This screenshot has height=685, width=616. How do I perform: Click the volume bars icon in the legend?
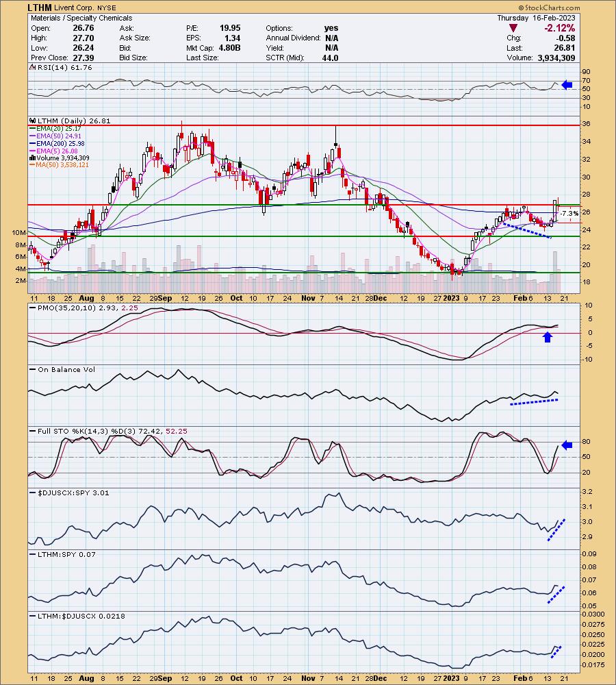pyautogui.click(x=33, y=158)
